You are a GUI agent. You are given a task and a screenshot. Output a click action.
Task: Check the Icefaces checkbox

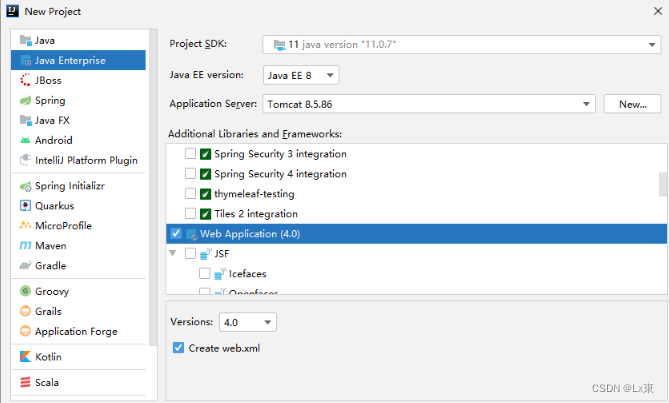[x=205, y=273]
